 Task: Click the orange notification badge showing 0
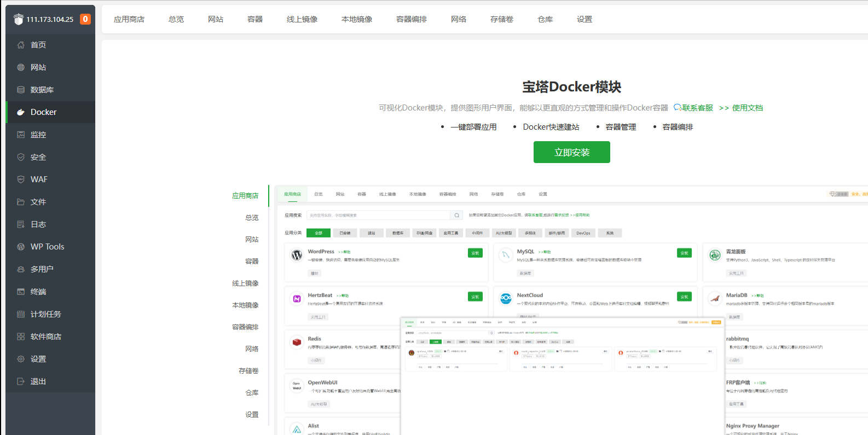tap(85, 19)
